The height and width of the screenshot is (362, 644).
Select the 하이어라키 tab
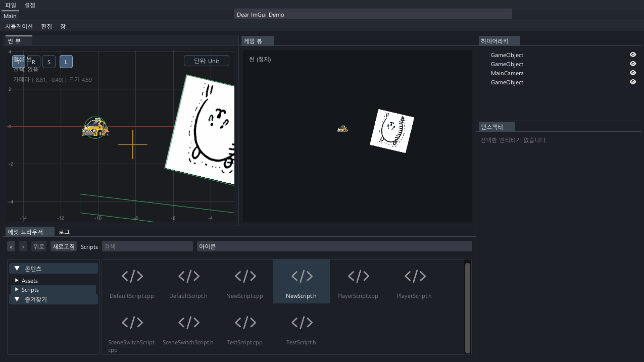point(499,41)
